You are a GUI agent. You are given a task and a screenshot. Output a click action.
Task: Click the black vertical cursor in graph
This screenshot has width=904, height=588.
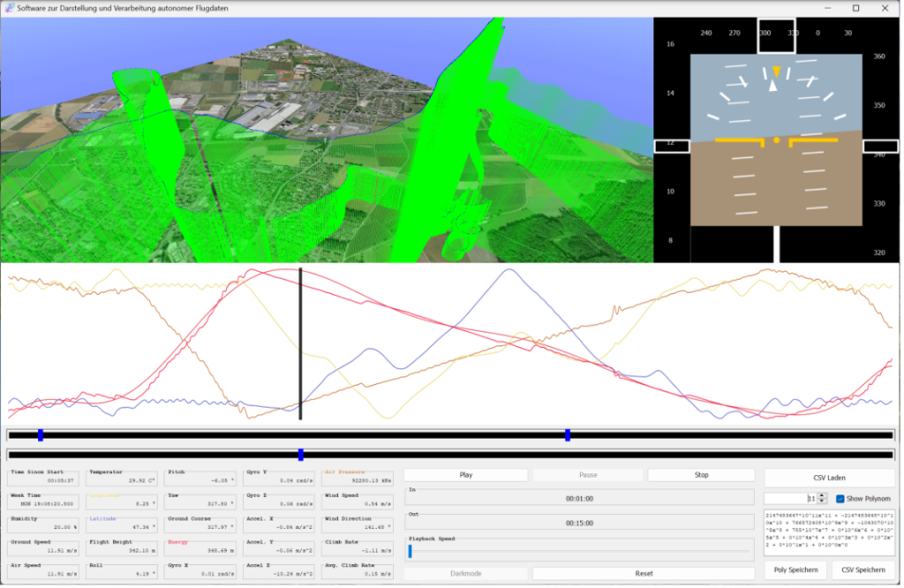click(x=300, y=344)
